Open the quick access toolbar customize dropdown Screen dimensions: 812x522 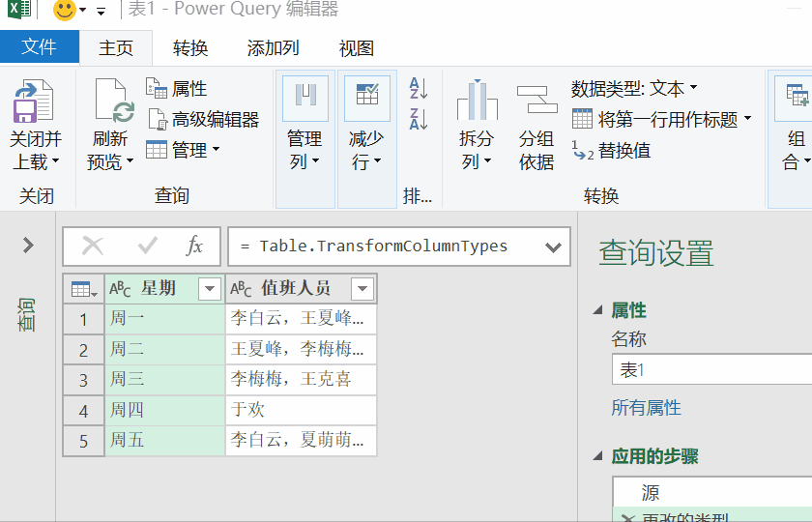pyautogui.click(x=101, y=11)
